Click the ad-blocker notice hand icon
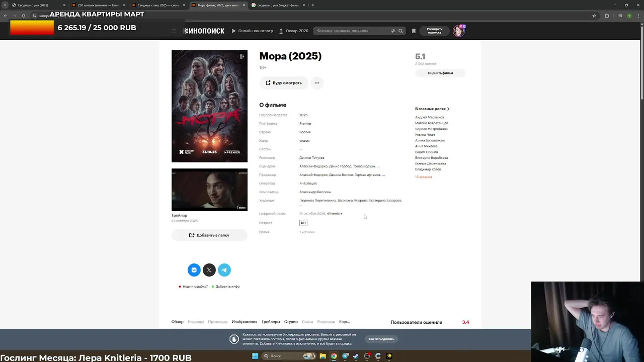 pyautogui.click(x=234, y=339)
